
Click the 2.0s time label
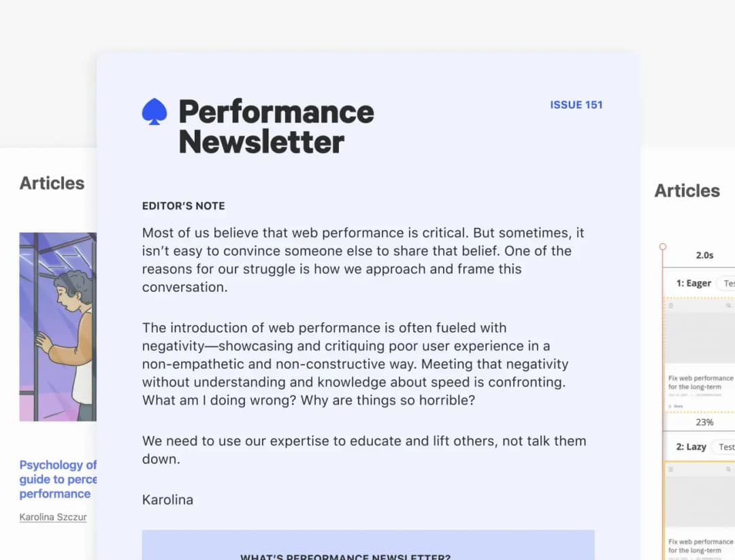point(704,255)
